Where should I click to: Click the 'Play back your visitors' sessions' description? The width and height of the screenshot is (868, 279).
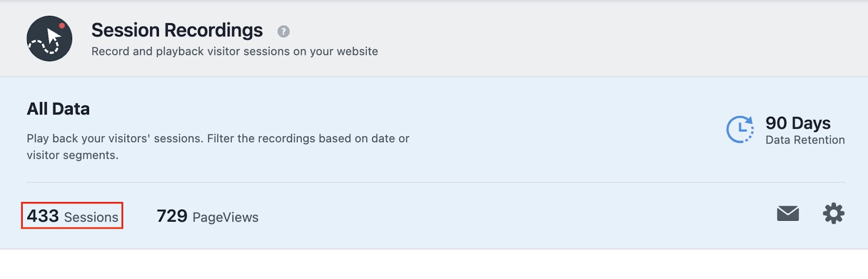218,138
